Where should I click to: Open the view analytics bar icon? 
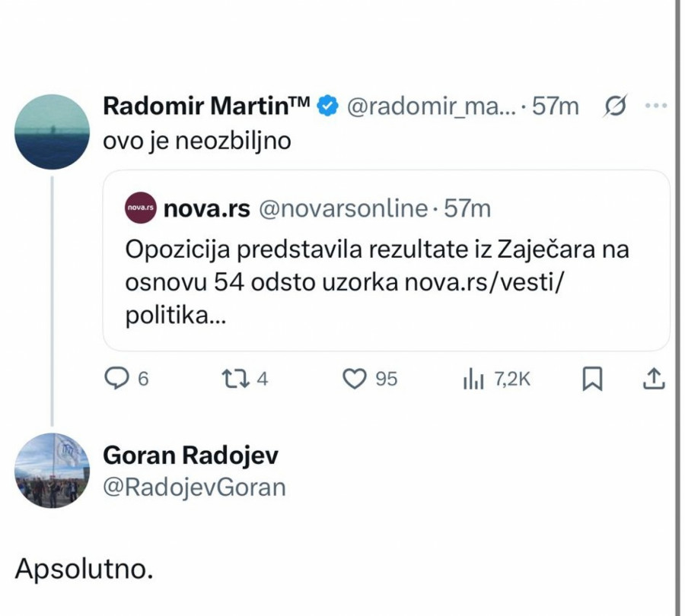(473, 379)
